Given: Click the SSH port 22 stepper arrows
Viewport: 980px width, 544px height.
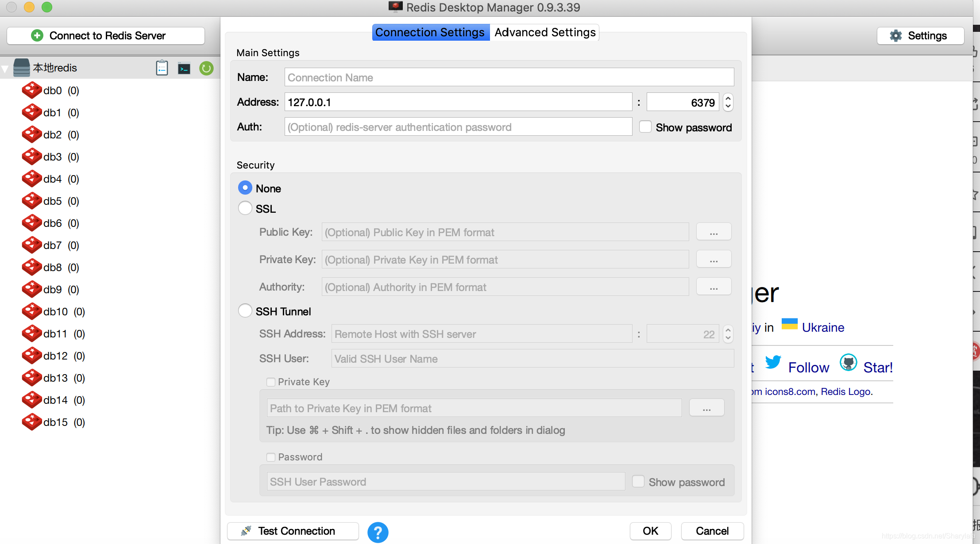Looking at the screenshot, I should pyautogui.click(x=728, y=334).
